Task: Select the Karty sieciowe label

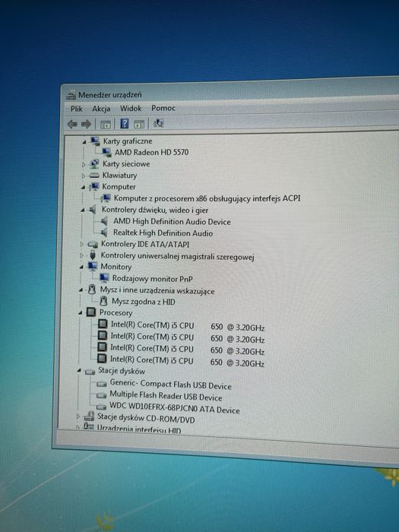Action: click(x=126, y=164)
